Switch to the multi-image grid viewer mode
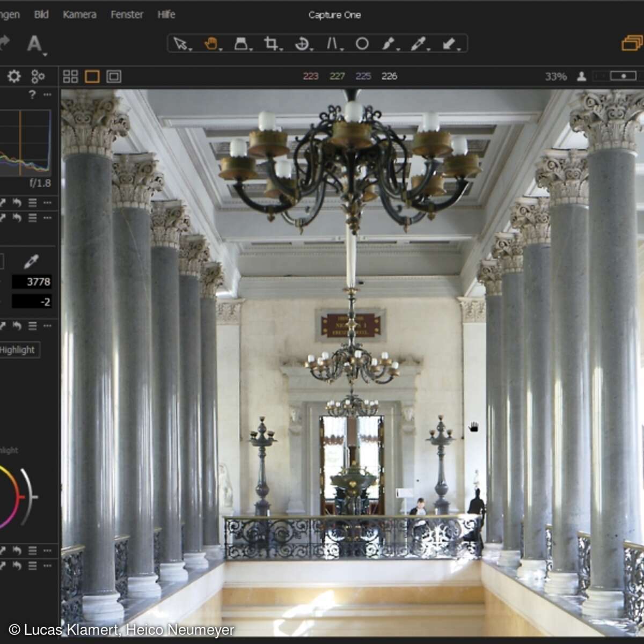Screen dimensions: 644x644 point(69,76)
